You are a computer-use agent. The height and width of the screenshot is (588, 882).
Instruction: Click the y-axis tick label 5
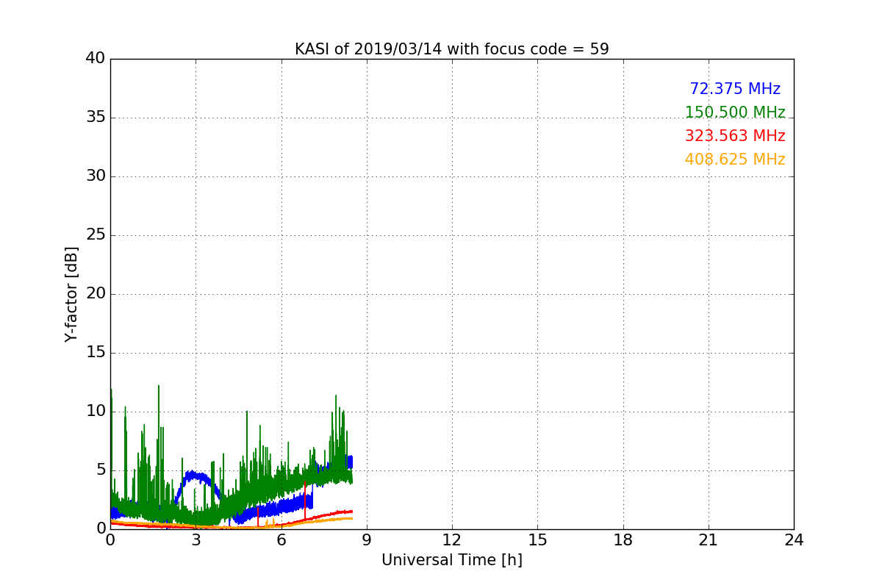tap(101, 470)
